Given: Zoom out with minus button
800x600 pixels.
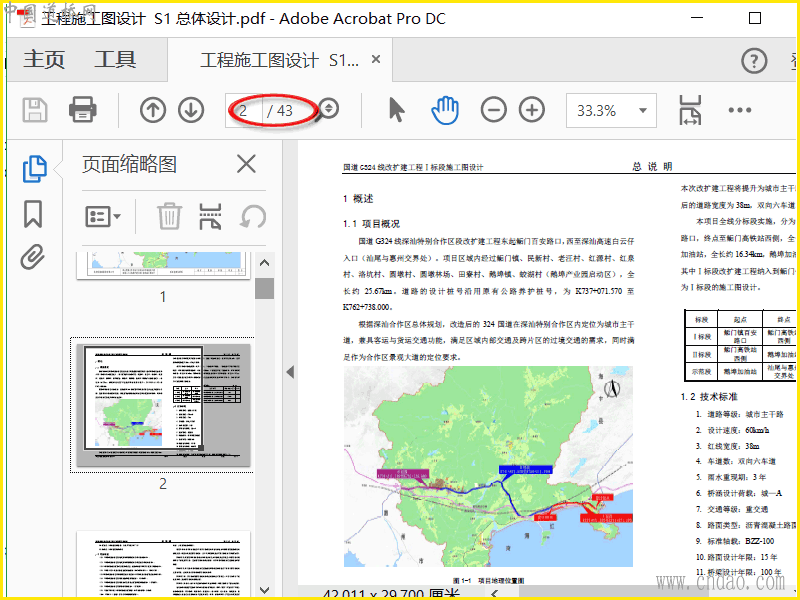Looking at the screenshot, I should tap(493, 110).
